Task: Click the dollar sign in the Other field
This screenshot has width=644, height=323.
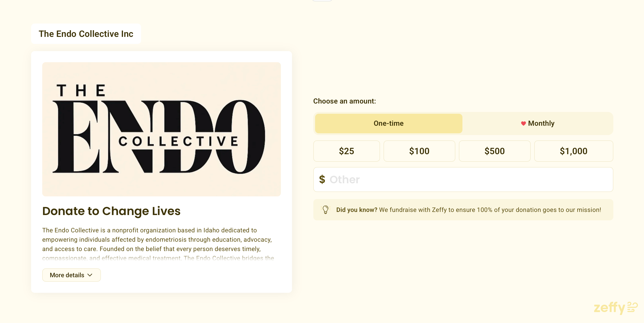Action: click(322, 179)
